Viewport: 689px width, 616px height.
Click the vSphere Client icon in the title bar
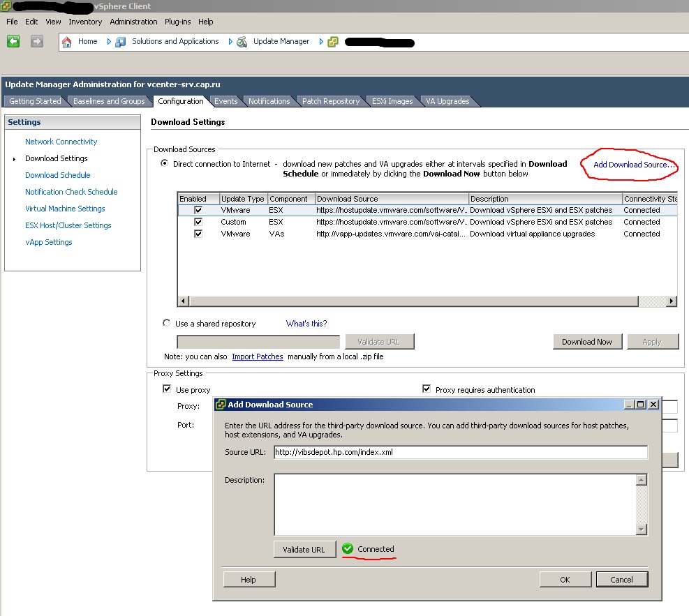coord(7,6)
